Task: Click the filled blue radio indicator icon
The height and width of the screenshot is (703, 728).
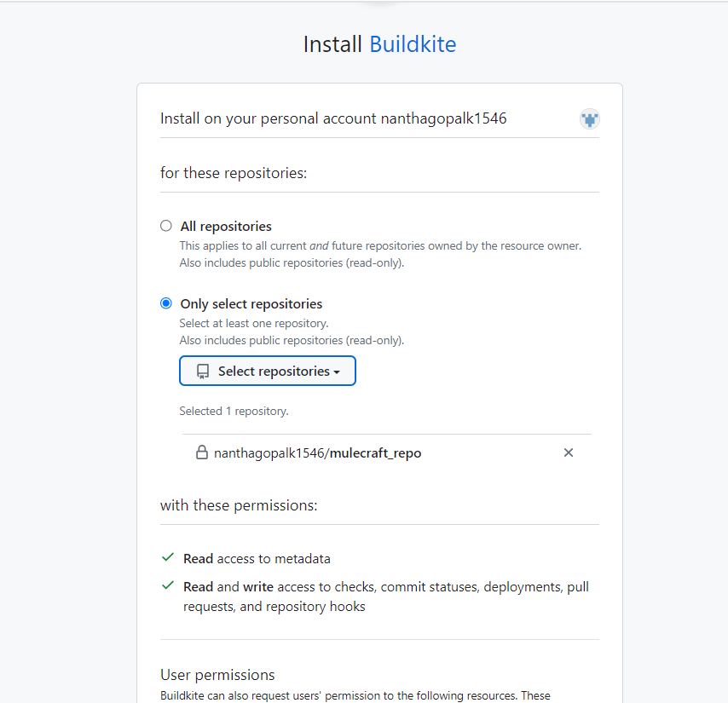Action: (165, 303)
